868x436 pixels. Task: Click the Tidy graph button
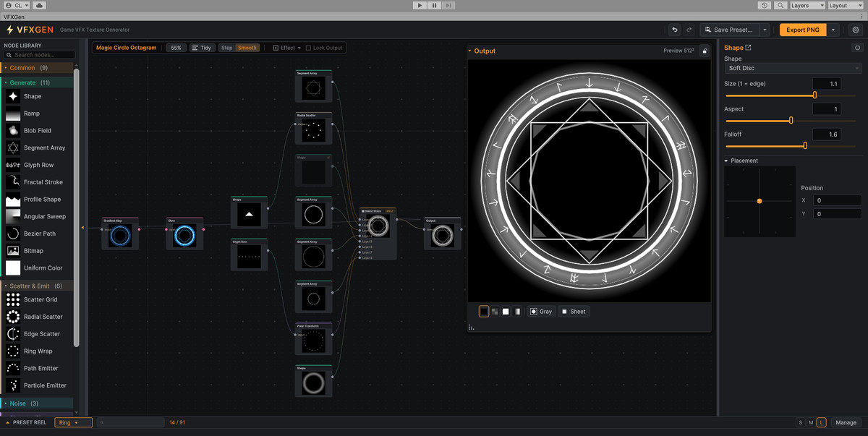tap(203, 48)
